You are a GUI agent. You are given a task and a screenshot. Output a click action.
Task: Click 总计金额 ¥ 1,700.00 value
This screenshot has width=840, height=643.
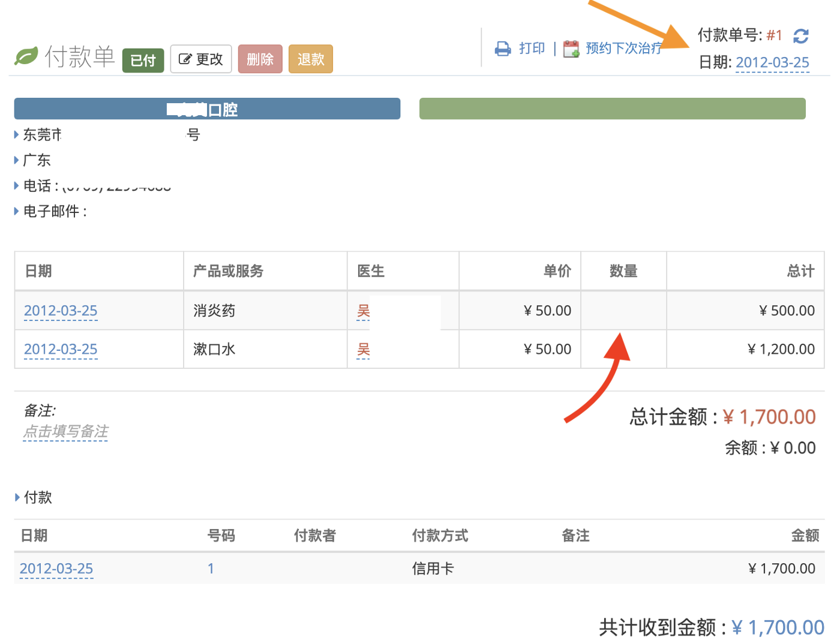coord(769,417)
